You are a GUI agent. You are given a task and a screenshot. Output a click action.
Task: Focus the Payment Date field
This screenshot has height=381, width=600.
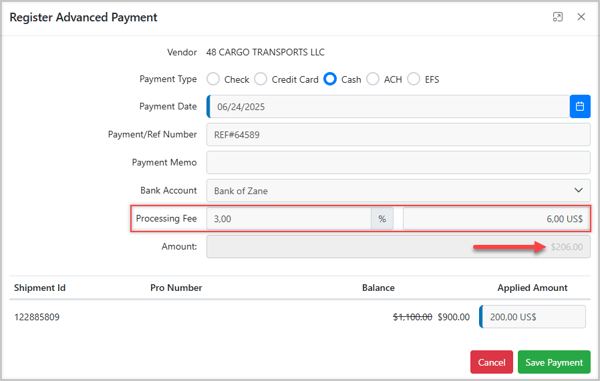(x=388, y=106)
